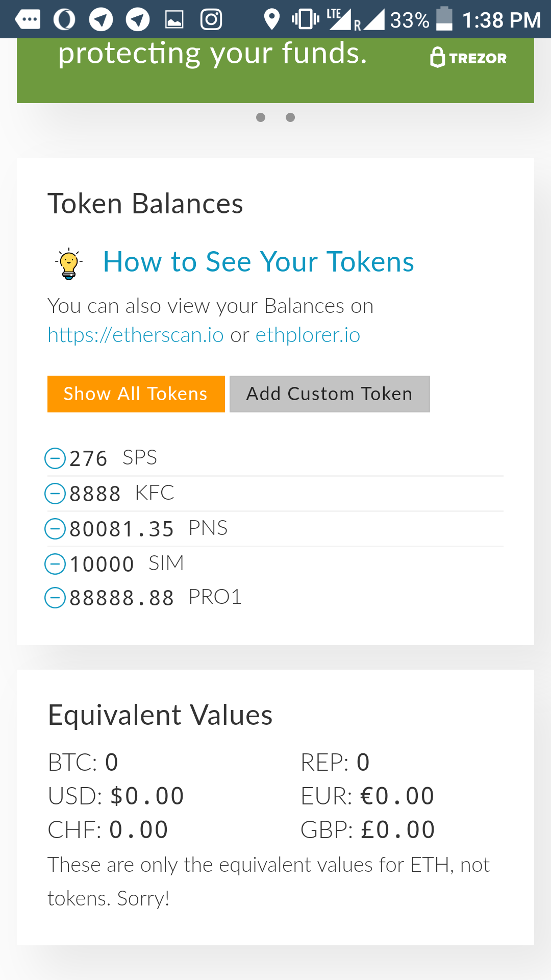Tap the location pin status icon

[x=272, y=20]
